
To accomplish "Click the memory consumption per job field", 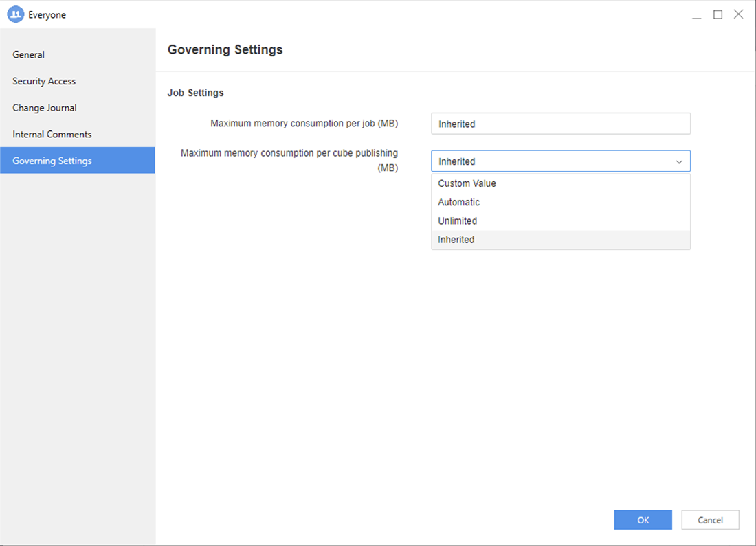I will click(x=560, y=124).
